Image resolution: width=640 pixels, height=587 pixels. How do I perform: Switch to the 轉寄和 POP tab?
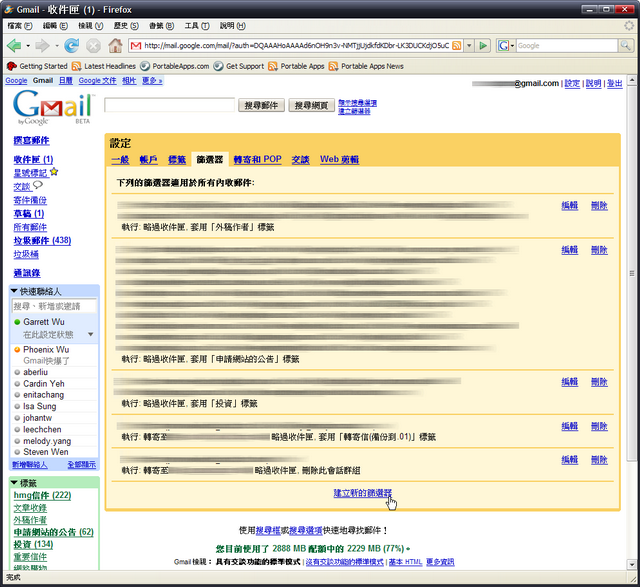[258, 159]
